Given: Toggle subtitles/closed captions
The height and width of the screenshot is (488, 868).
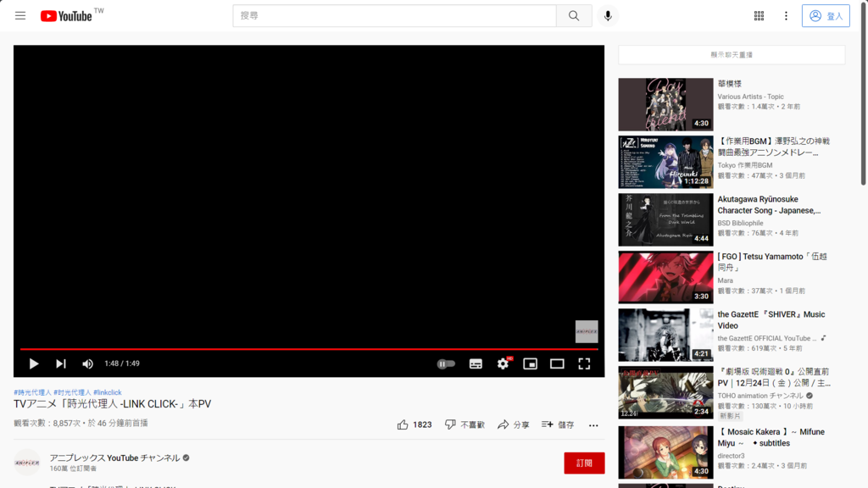Looking at the screenshot, I should (476, 363).
